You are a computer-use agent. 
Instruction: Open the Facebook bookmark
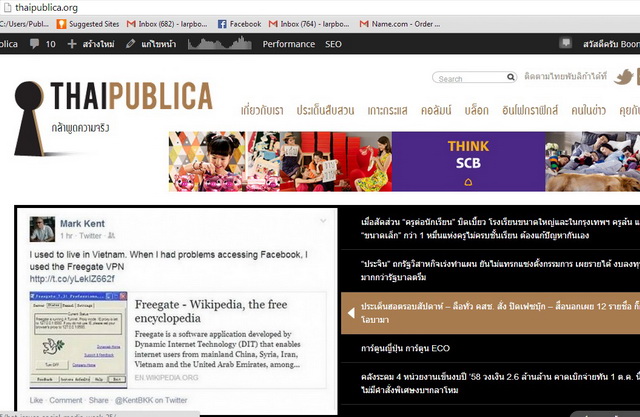pos(239,24)
